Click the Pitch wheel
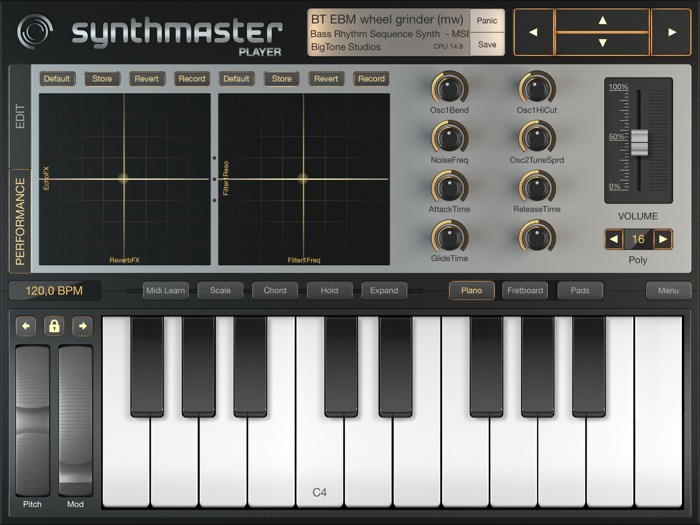 click(33, 420)
